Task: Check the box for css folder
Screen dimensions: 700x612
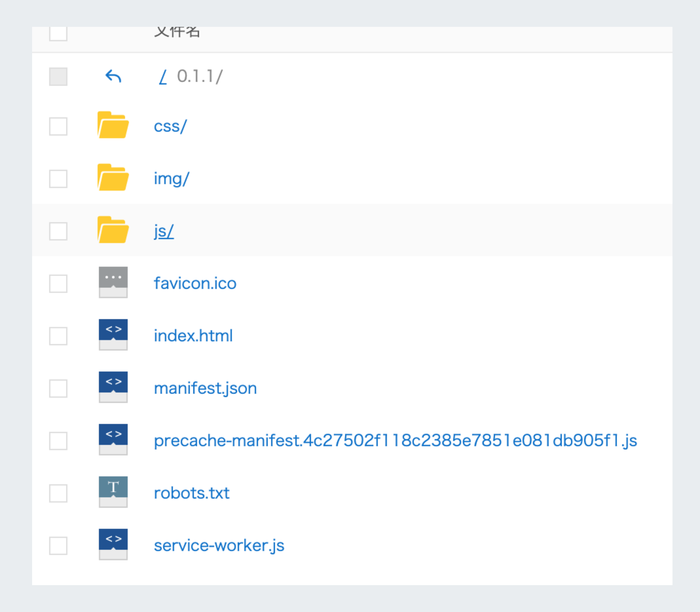Action: coord(58,126)
